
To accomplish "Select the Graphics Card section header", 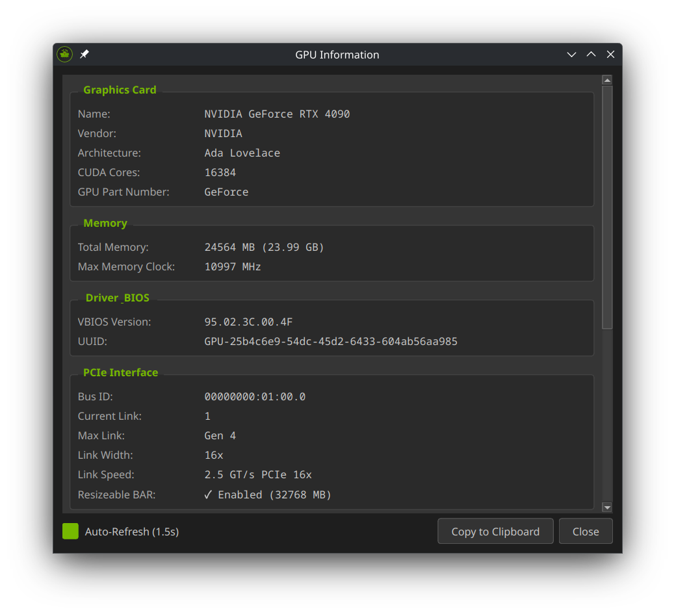I will (120, 90).
